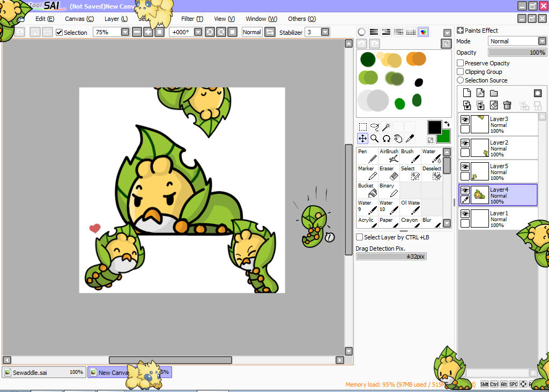Open the zoom percentage dropdown
The width and height of the screenshot is (549, 392).
click(124, 32)
